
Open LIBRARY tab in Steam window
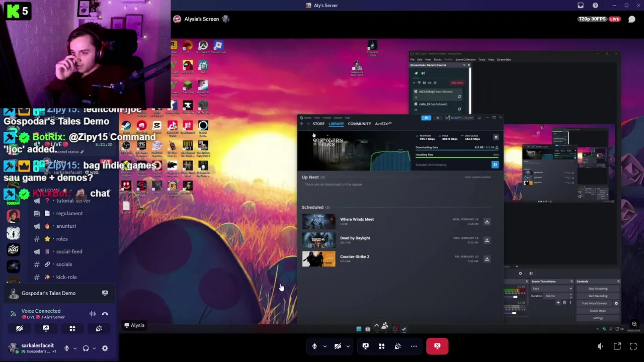pyautogui.click(x=336, y=124)
